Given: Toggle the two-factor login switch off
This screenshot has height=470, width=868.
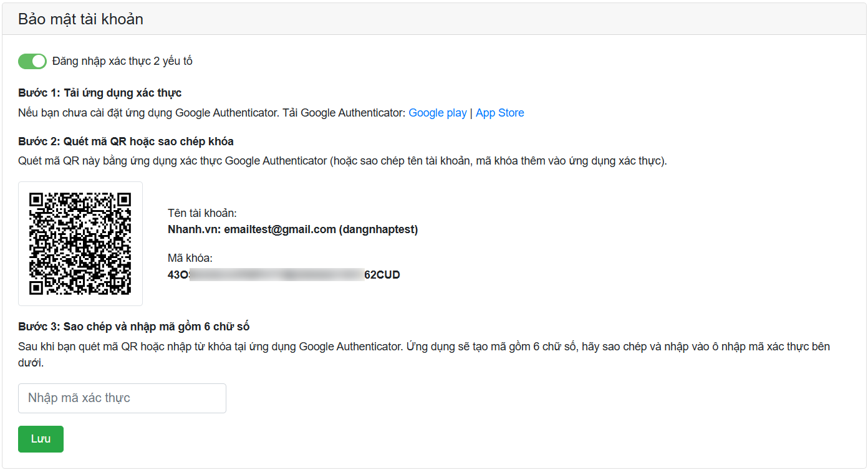Looking at the screenshot, I should coord(32,61).
